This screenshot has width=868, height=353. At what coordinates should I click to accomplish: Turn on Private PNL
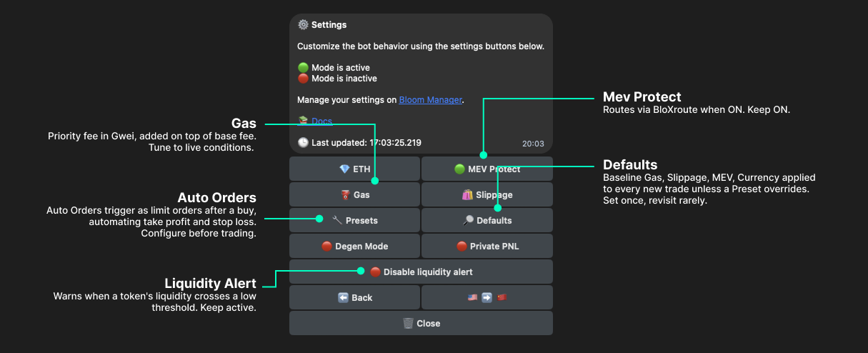click(x=487, y=247)
